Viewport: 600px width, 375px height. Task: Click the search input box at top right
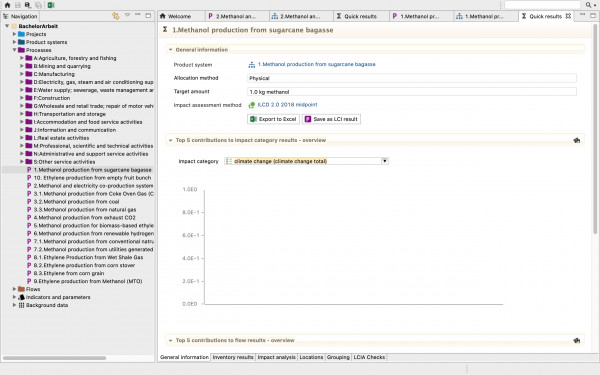click(x=543, y=5)
